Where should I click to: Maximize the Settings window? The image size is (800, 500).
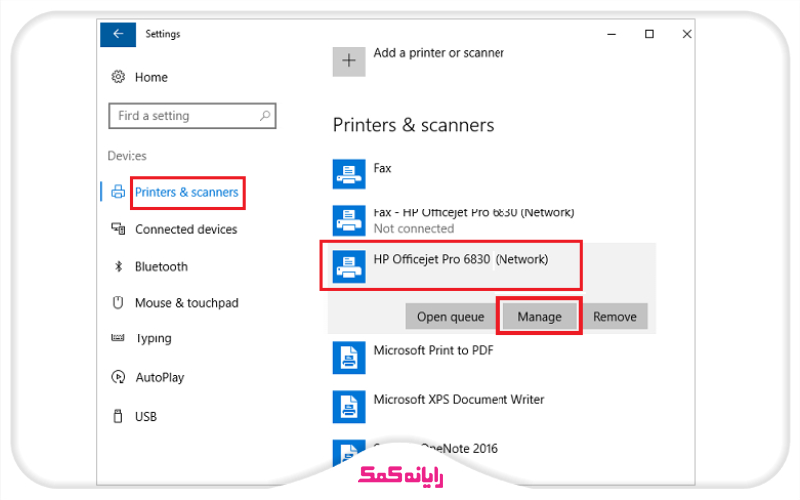pos(649,34)
